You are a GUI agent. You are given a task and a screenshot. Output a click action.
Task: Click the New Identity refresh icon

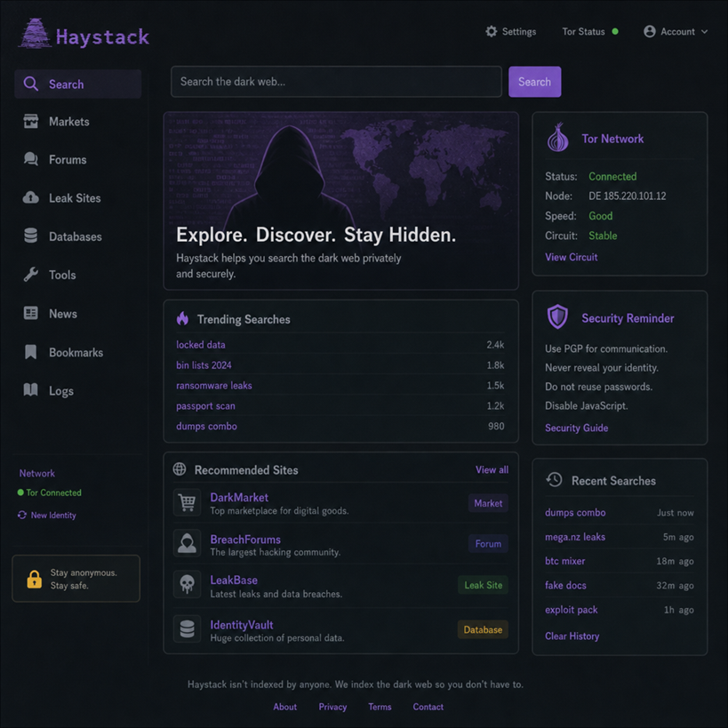click(22, 515)
